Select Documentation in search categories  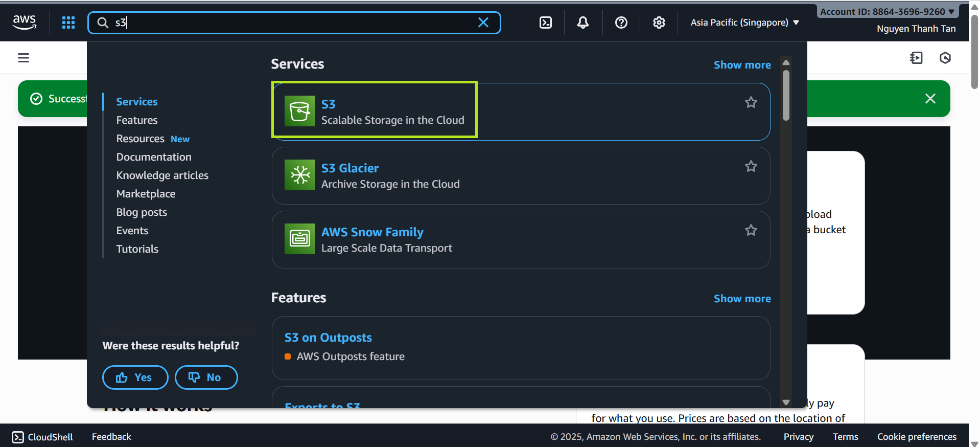click(154, 157)
